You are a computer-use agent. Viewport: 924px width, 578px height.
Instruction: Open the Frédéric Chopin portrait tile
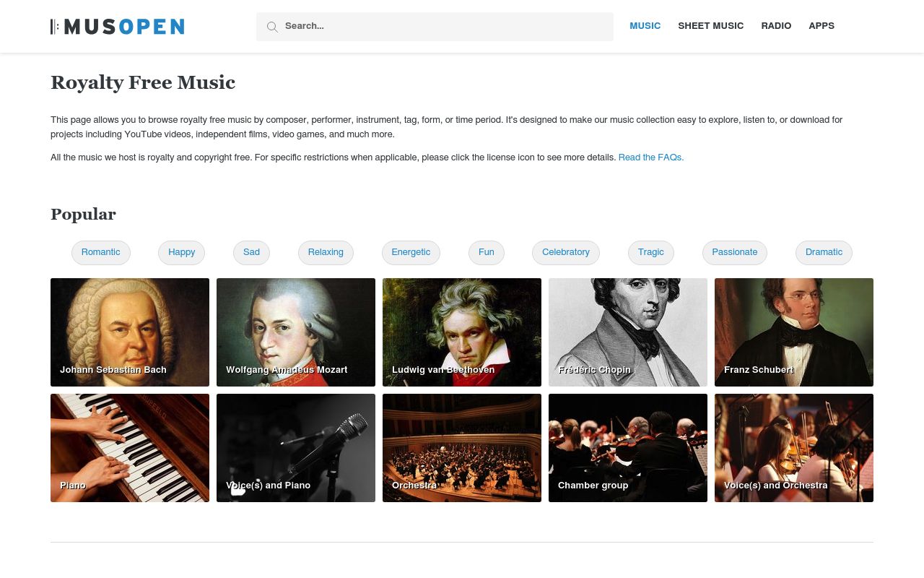628,332
